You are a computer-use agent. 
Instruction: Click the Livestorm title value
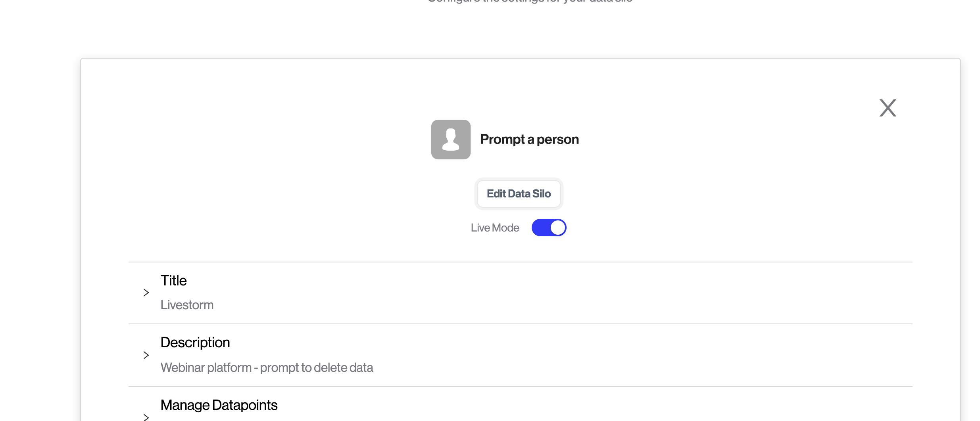click(187, 305)
